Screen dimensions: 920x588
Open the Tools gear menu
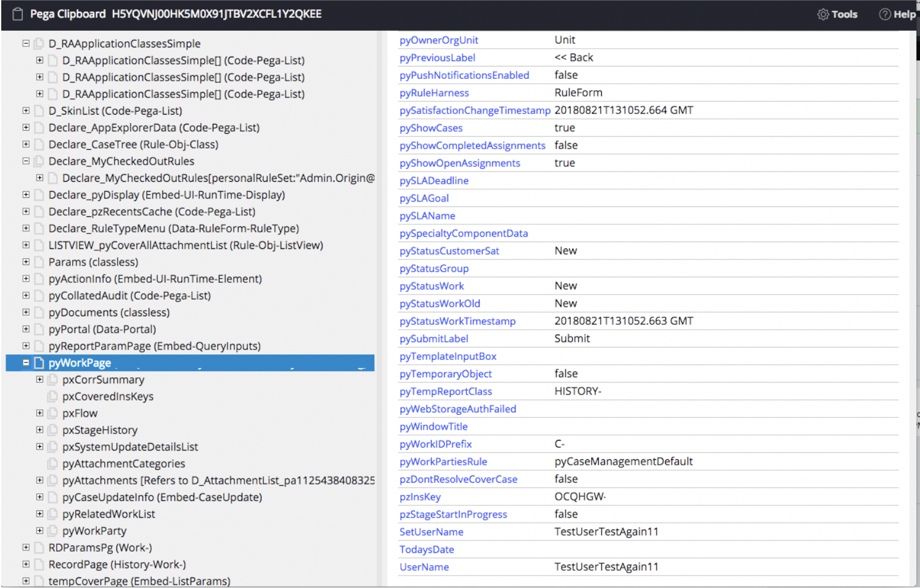coord(837,14)
